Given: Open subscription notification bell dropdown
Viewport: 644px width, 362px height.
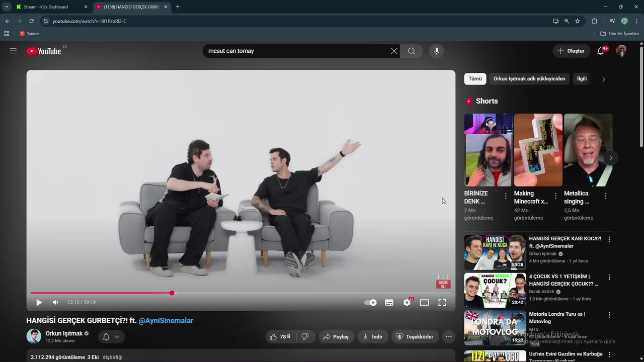Looking at the screenshot, I should (x=111, y=337).
